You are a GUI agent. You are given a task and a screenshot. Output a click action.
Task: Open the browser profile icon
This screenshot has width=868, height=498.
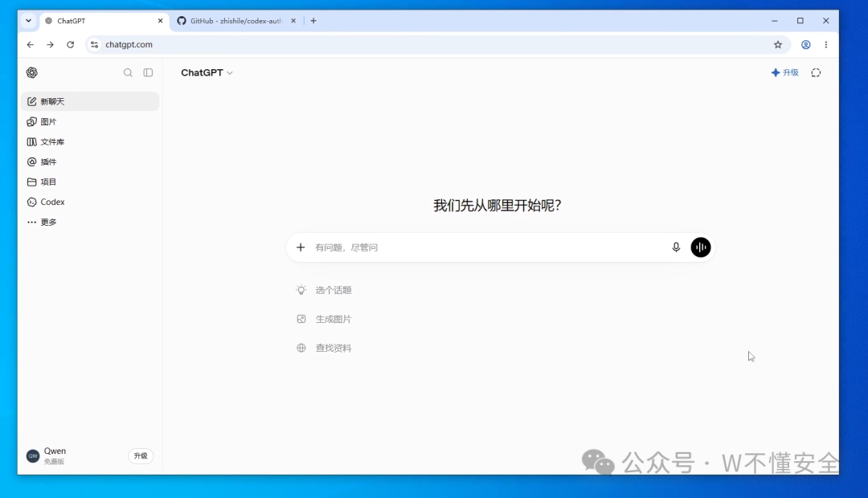point(806,45)
